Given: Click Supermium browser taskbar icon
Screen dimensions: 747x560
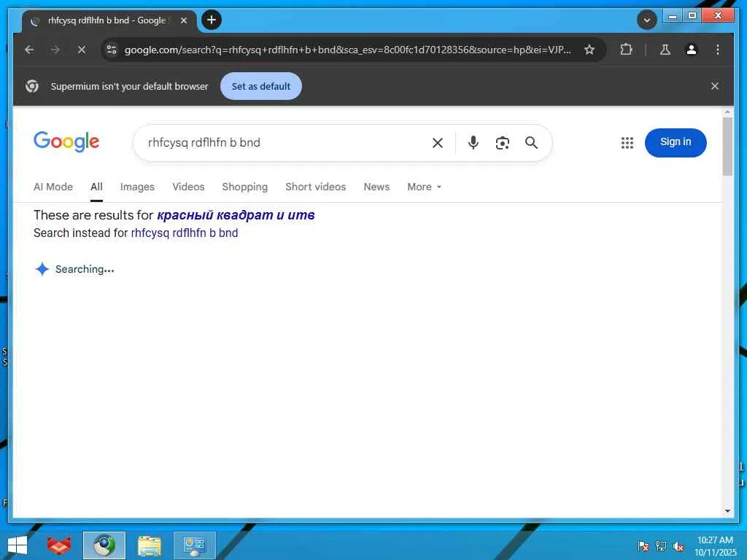Looking at the screenshot, I should tap(104, 545).
